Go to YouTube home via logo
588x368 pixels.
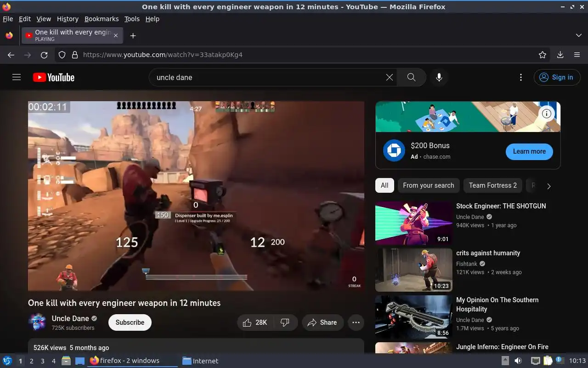[54, 77]
